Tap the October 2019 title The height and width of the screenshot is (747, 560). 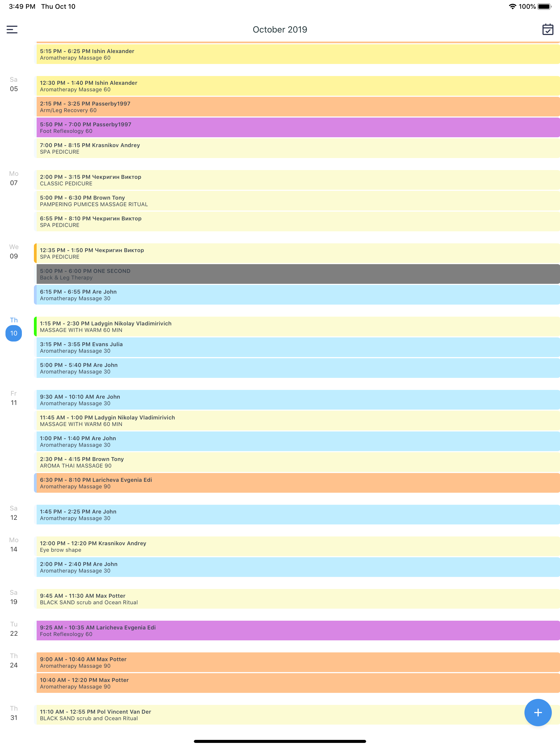(x=280, y=30)
